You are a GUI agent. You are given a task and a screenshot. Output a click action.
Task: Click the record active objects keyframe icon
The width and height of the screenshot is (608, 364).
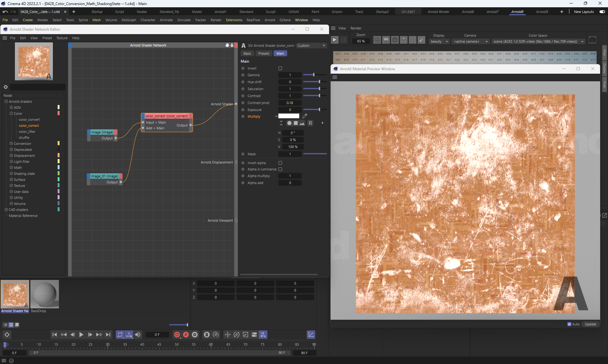pyautogui.click(x=177, y=335)
